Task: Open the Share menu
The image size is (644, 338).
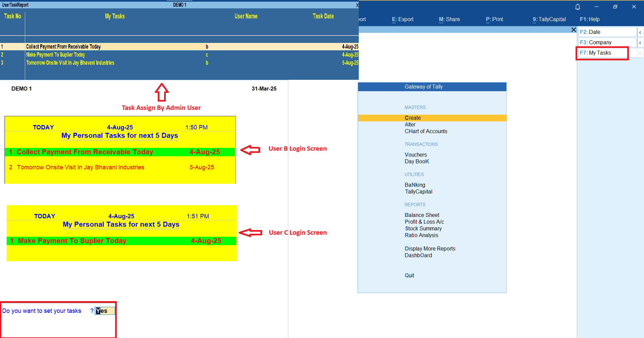Action: point(449,19)
